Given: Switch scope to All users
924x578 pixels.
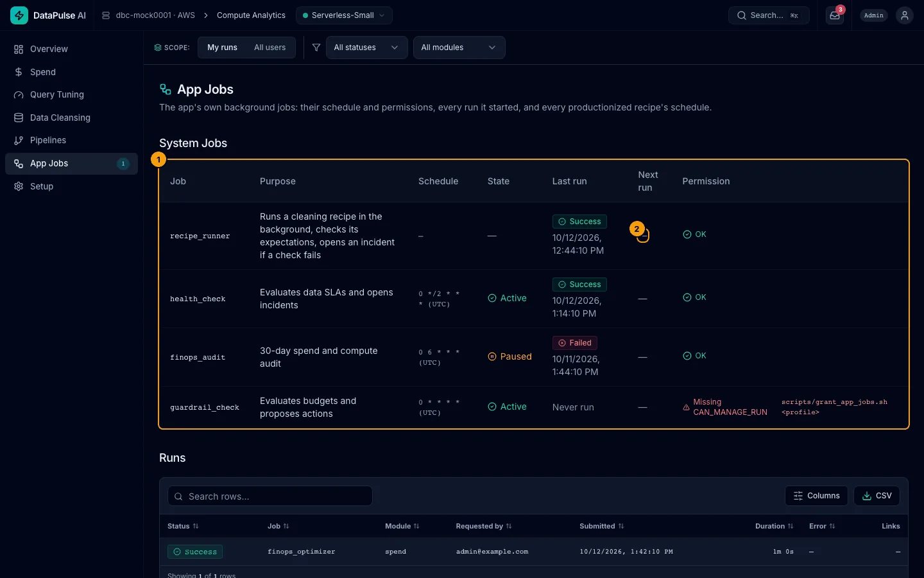Looking at the screenshot, I should click(x=269, y=48).
